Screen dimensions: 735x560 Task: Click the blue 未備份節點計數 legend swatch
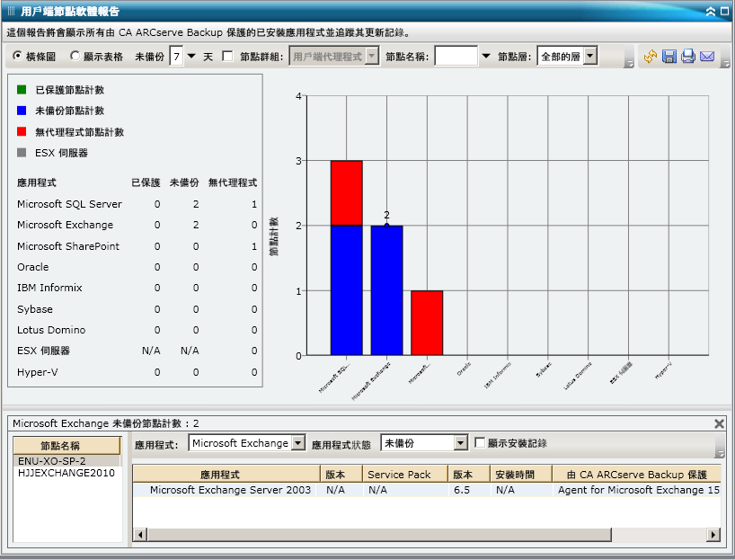coord(22,111)
